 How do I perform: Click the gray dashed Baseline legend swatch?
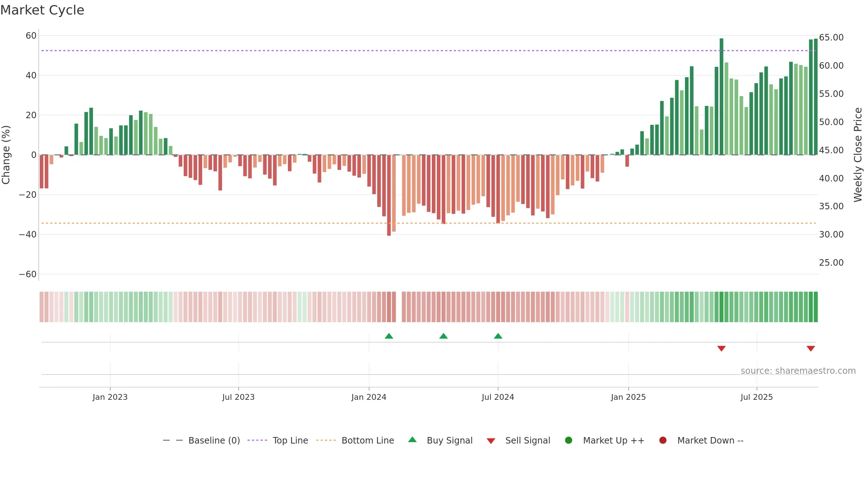coord(173,440)
